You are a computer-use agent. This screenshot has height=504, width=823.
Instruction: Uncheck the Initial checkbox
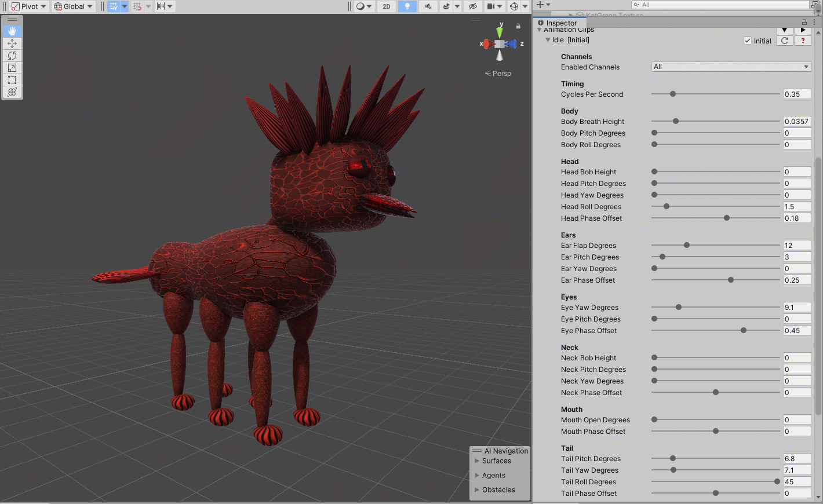pyautogui.click(x=748, y=41)
